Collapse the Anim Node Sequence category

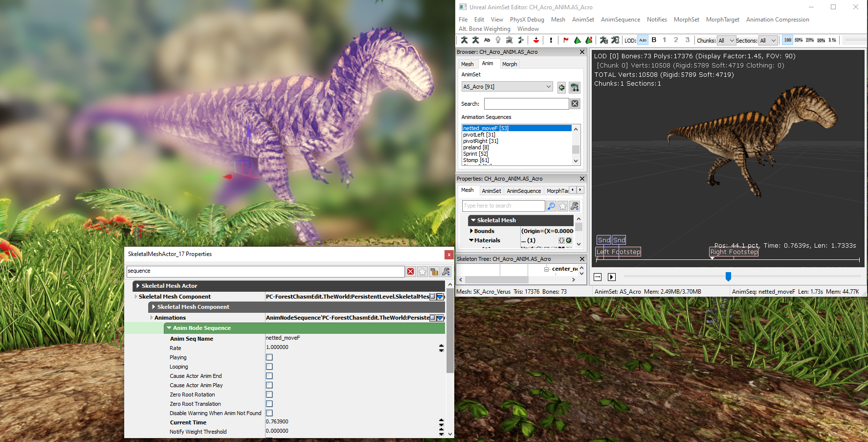tap(169, 328)
